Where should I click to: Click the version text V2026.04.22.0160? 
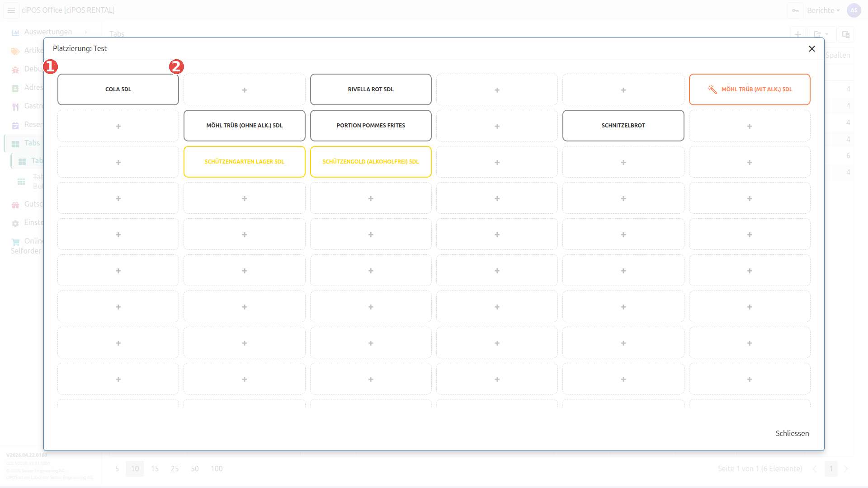coord(27,455)
